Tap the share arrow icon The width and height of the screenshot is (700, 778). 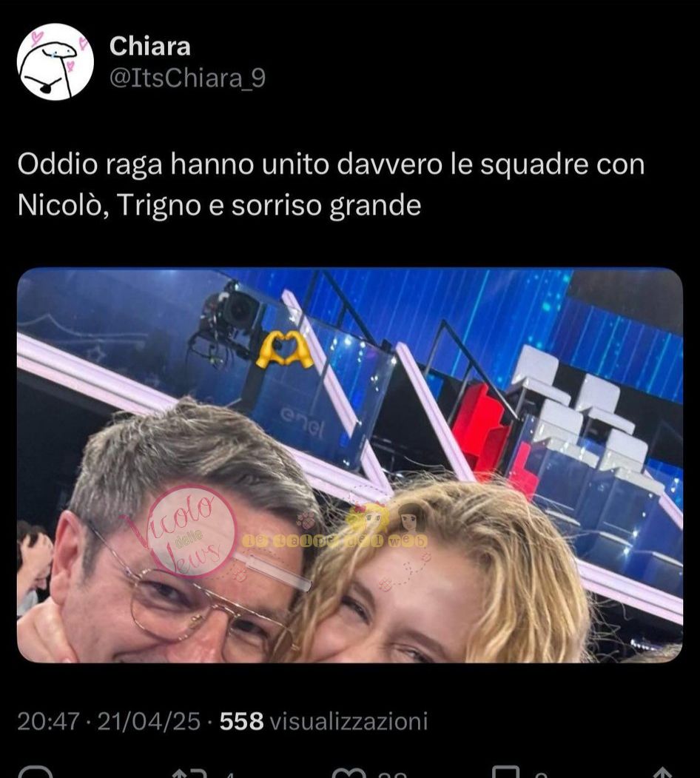663,773
